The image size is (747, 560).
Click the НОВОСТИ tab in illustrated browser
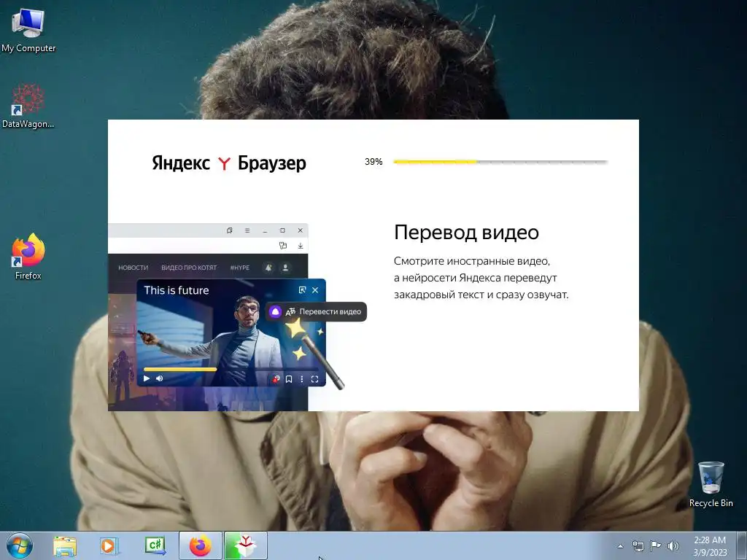pos(133,268)
